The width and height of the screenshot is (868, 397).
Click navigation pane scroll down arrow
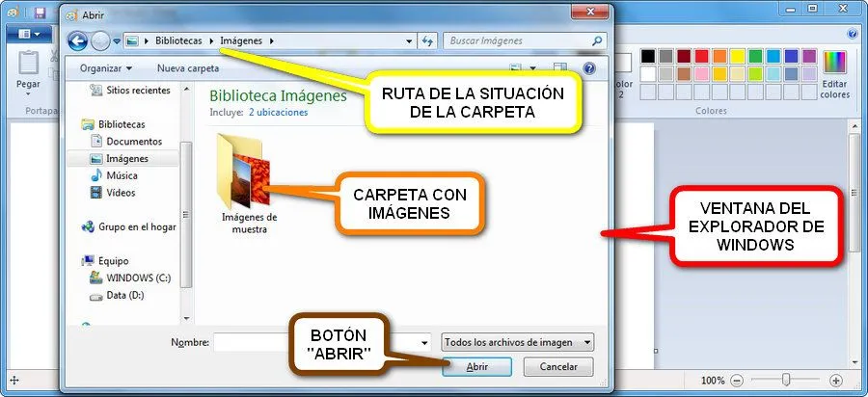(x=186, y=319)
